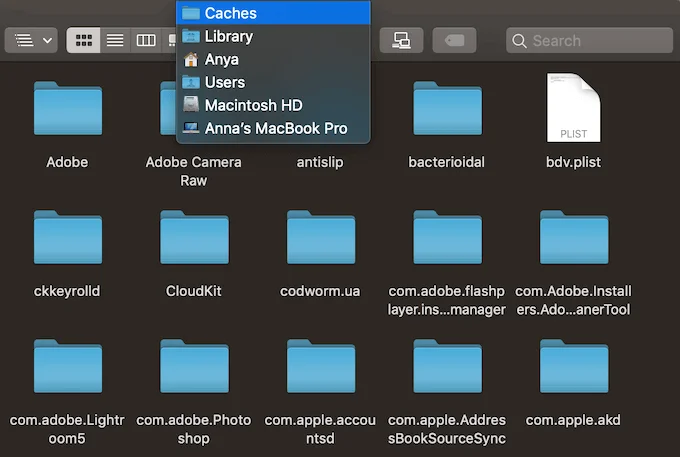Click the edit tags toolbar button
This screenshot has width=680, height=457.
click(x=454, y=40)
